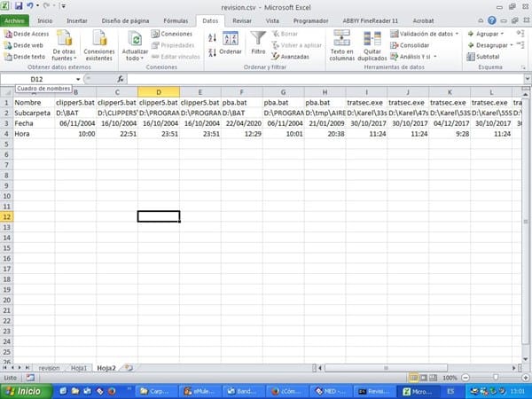Screen dimensions: 532x399
Task: Expand Validación de datos dropdown arrow
Action: (457, 34)
